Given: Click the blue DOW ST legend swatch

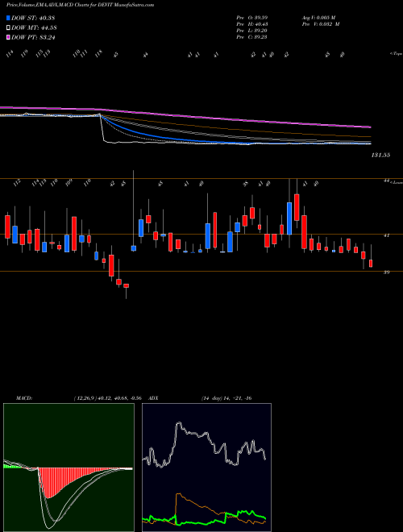Looking at the screenshot, I should (x=8, y=18).
